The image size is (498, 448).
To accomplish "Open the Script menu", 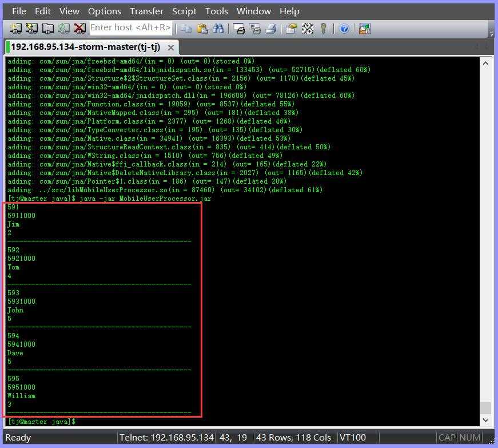I will click(184, 11).
